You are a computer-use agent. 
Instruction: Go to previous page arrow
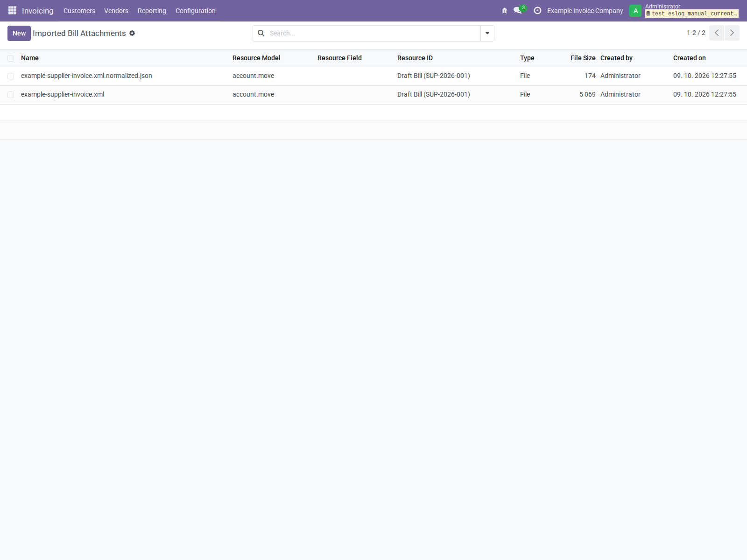(717, 33)
